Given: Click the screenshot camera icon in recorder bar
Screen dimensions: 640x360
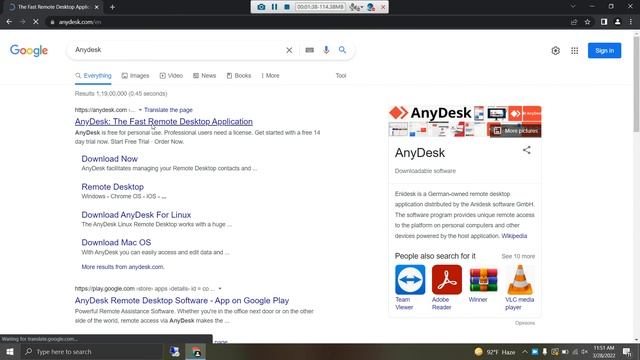Looking at the screenshot, I should point(261,7).
